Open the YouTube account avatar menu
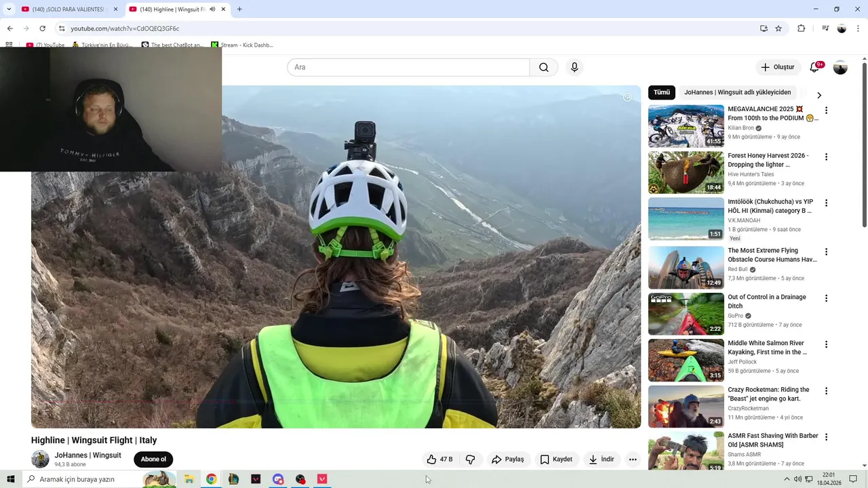 [x=840, y=67]
